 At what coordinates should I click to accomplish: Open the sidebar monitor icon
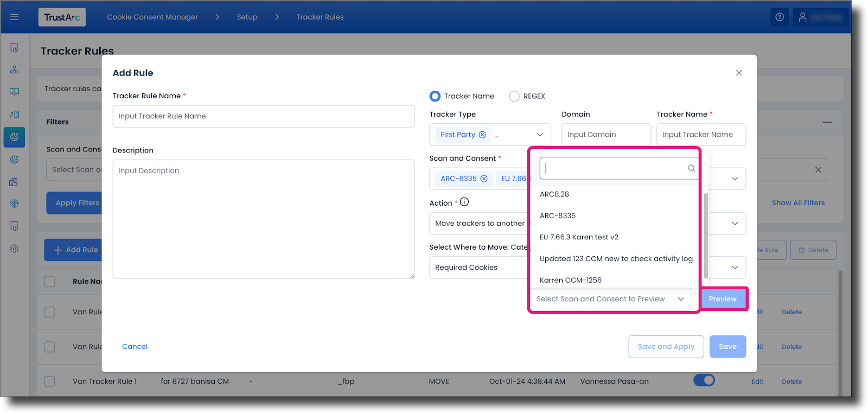(x=14, y=92)
